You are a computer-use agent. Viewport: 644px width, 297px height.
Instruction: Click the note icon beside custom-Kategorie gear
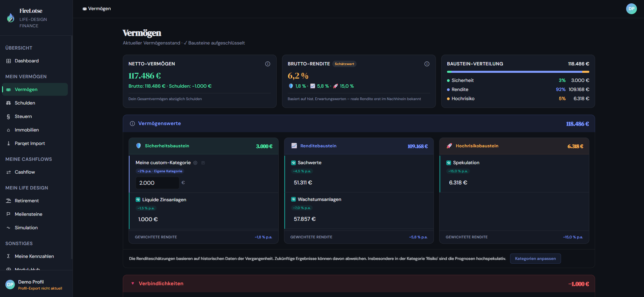coord(203,163)
